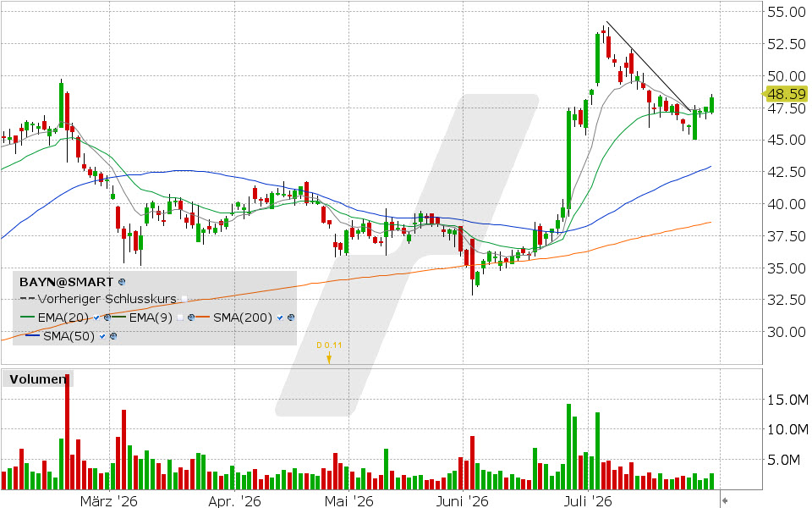The image size is (812, 508).
Task: Open settings icon next to BAYN@SMART
Action: point(122,282)
